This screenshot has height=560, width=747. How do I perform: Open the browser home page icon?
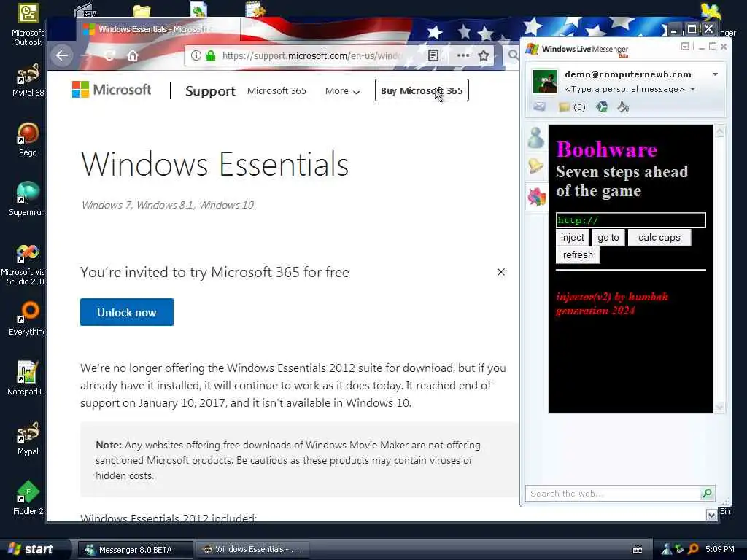coord(133,55)
